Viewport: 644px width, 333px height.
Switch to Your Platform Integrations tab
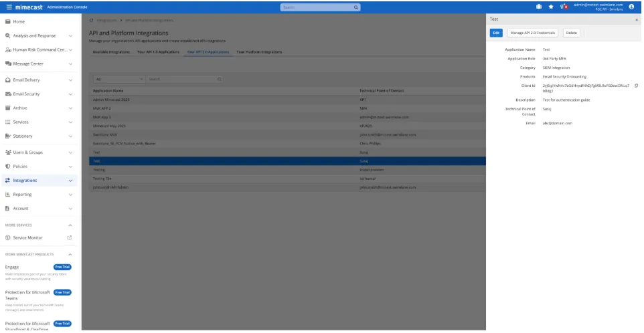259,52
